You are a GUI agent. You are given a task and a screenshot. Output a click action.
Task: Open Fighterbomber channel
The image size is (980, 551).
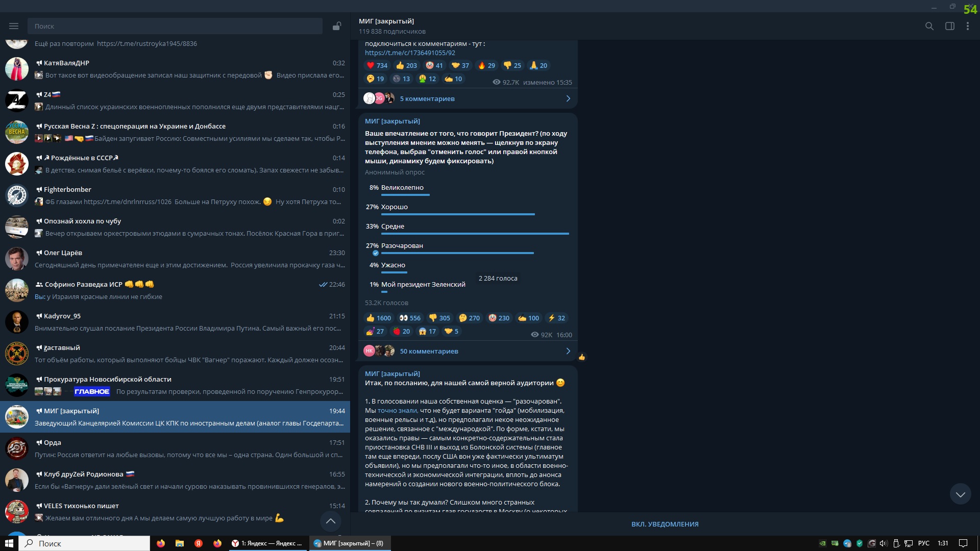175,195
